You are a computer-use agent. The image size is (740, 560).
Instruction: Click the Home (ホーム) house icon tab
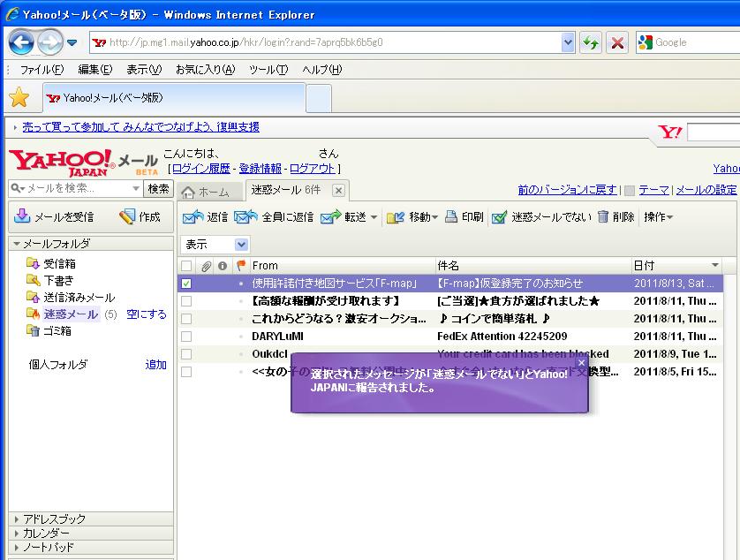pyautogui.click(x=188, y=193)
